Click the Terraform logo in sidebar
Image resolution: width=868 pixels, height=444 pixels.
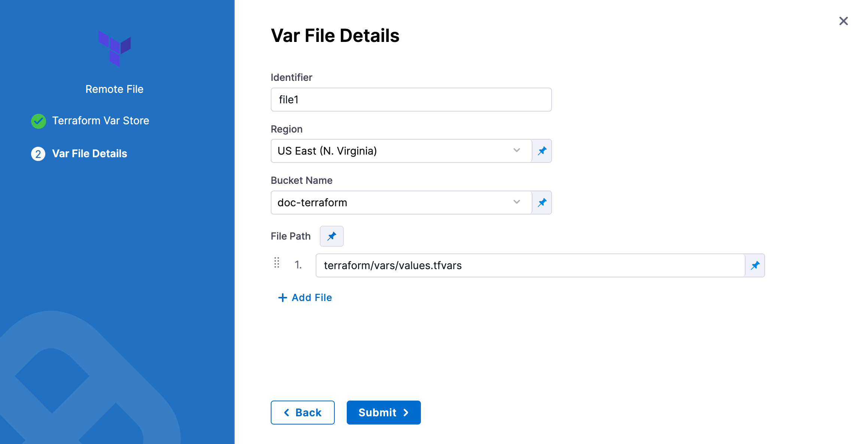pos(115,49)
